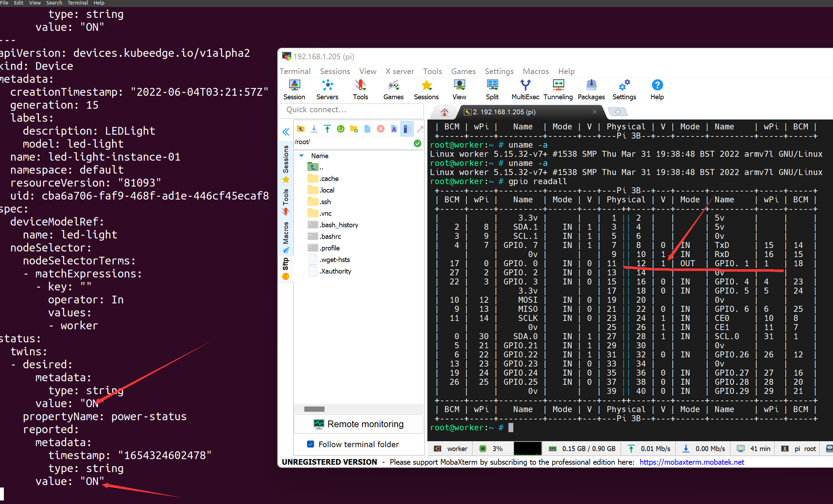Open the Search menu in background terminal
The width and height of the screenshot is (833, 504).
[54, 3]
